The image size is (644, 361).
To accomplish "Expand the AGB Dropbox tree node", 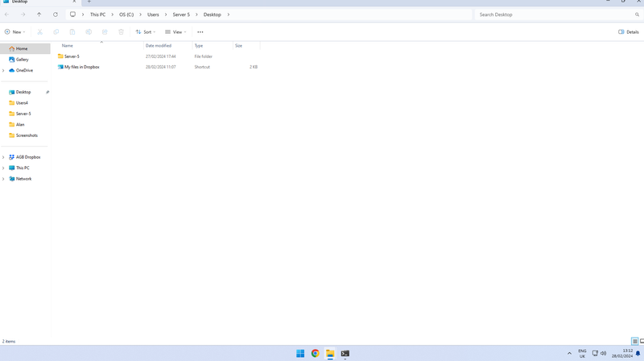I will (3, 157).
